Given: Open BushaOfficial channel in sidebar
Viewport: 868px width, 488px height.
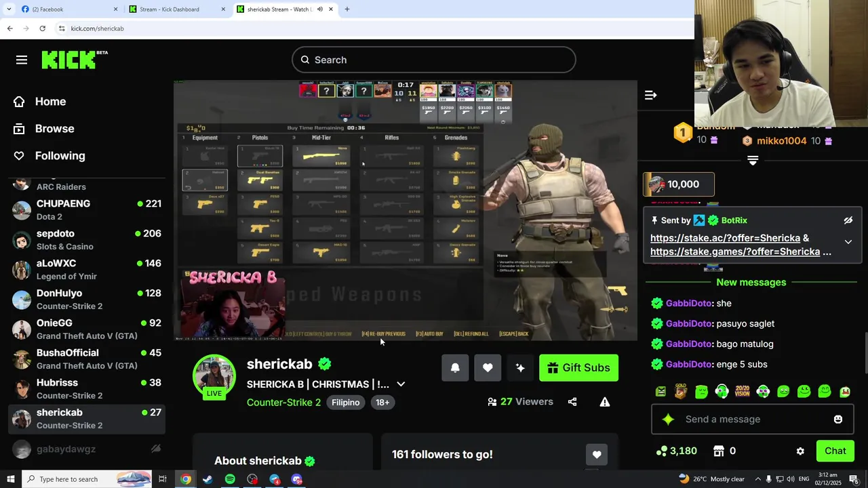Looking at the screenshot, I should tap(87, 359).
